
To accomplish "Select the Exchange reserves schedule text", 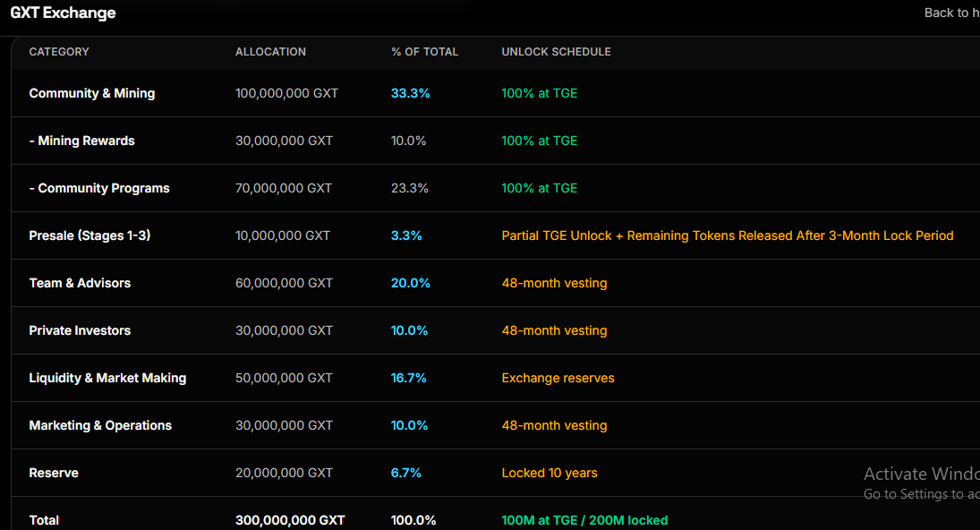I will 558,378.
